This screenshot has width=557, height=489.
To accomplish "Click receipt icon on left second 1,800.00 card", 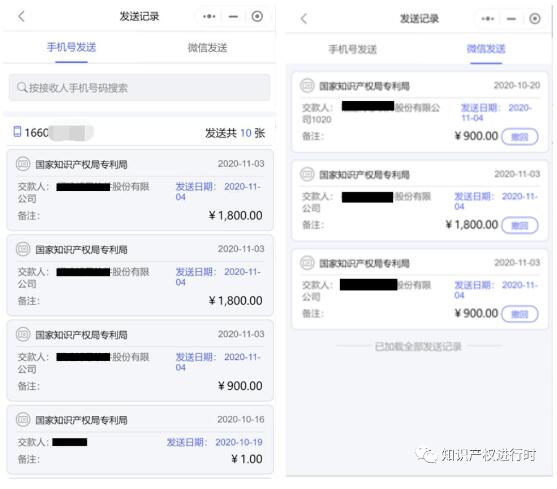I will click(23, 249).
